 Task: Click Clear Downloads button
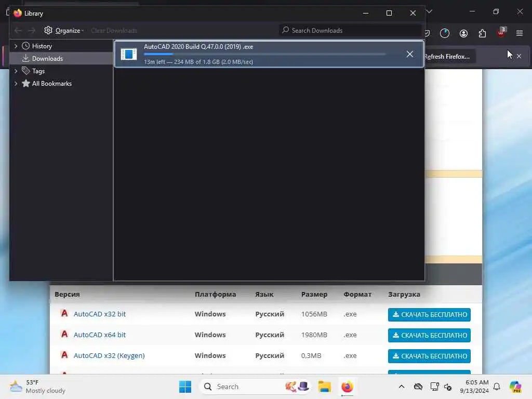pos(114,31)
